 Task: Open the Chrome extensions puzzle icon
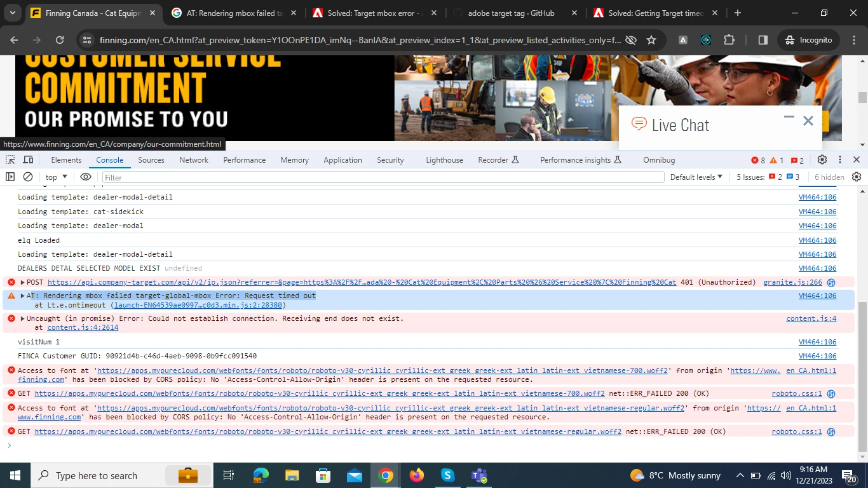coord(729,40)
